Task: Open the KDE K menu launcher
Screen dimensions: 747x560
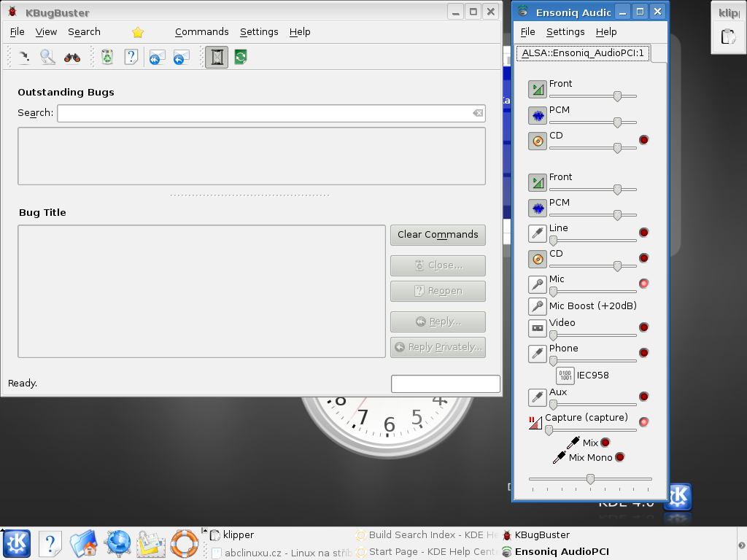Action: pyautogui.click(x=18, y=544)
